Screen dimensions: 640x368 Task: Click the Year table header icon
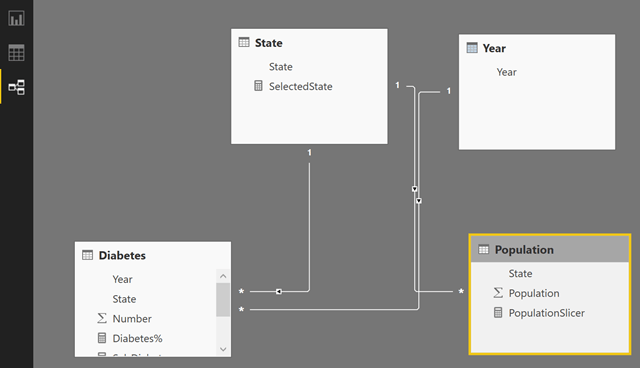[x=472, y=48]
